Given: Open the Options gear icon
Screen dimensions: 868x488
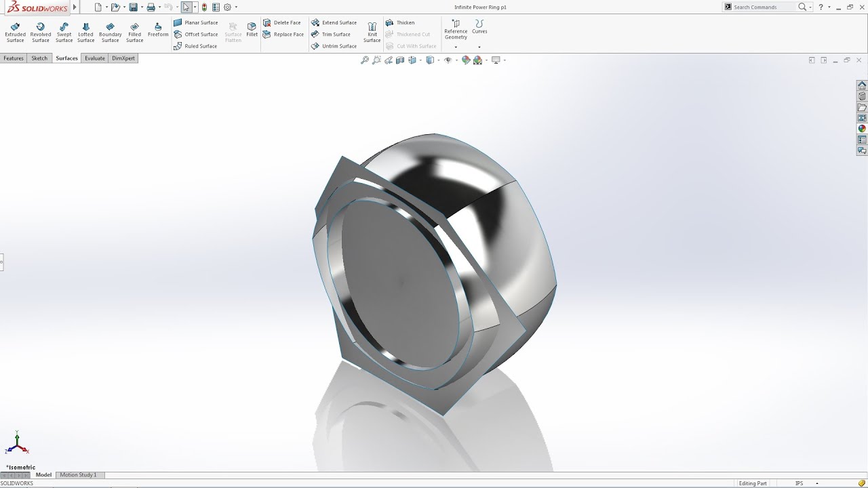Looking at the screenshot, I should click(x=227, y=7).
